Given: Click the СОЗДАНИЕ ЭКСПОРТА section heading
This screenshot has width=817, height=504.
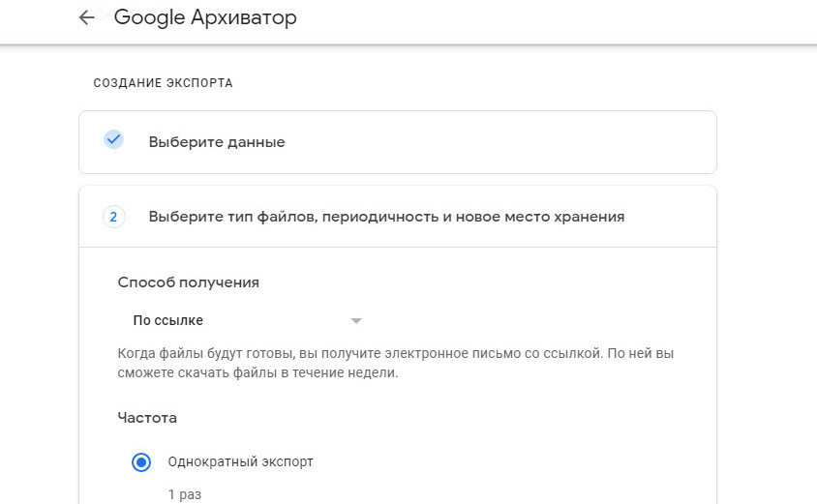Looking at the screenshot, I should tap(163, 83).
